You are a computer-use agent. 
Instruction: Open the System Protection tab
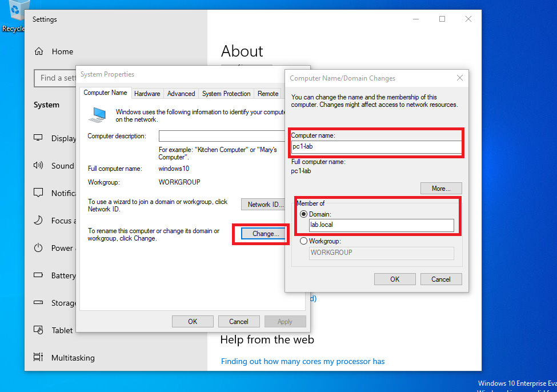click(226, 94)
